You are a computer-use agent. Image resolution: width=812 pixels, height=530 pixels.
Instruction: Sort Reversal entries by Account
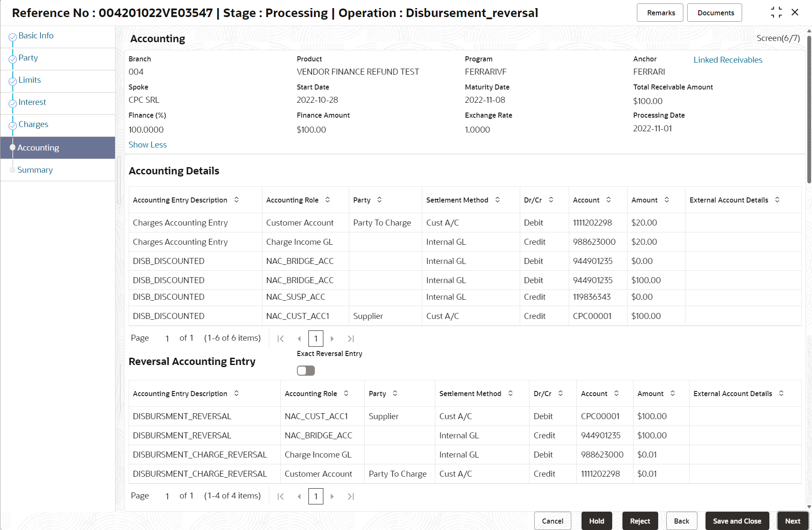pyautogui.click(x=616, y=393)
